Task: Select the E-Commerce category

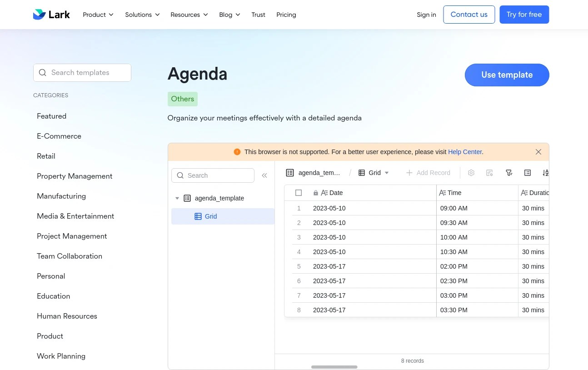Action: click(59, 136)
